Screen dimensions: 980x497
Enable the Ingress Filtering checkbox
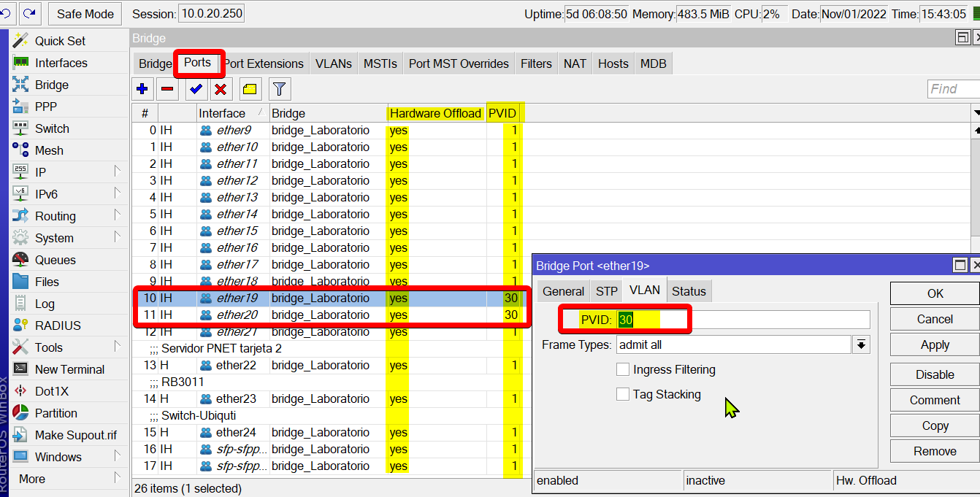click(x=623, y=370)
